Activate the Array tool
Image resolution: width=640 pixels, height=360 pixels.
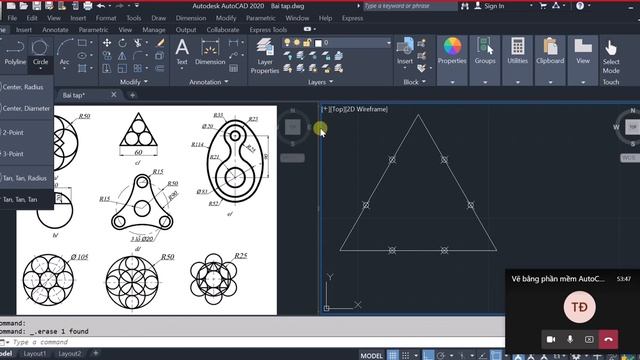click(x=138, y=68)
